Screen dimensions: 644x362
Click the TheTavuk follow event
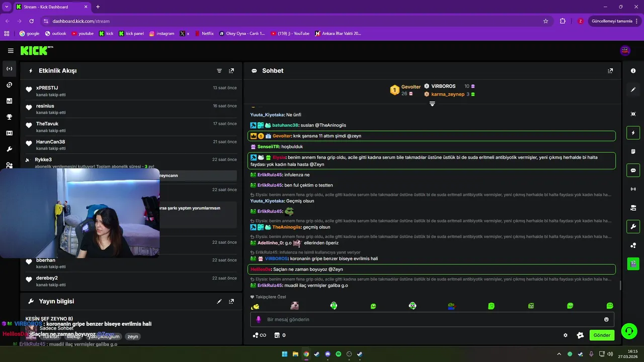click(131, 127)
